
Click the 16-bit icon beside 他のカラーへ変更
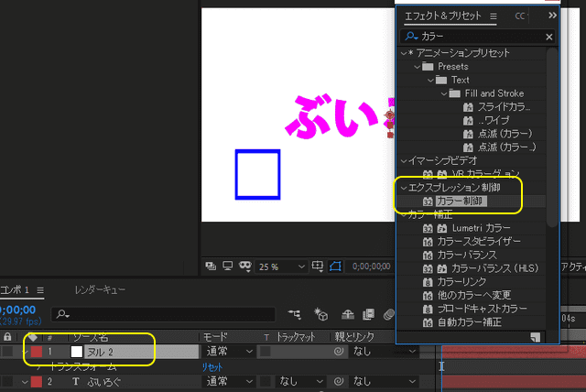click(x=428, y=296)
